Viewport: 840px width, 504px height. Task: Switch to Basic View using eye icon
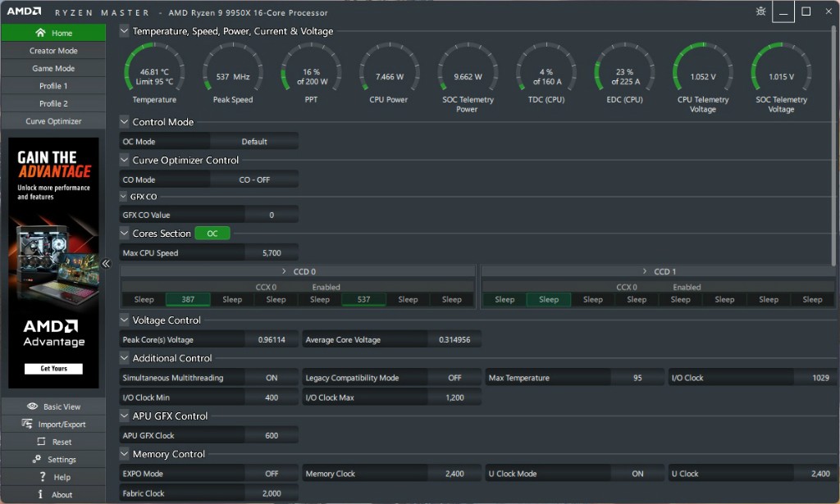coord(33,406)
